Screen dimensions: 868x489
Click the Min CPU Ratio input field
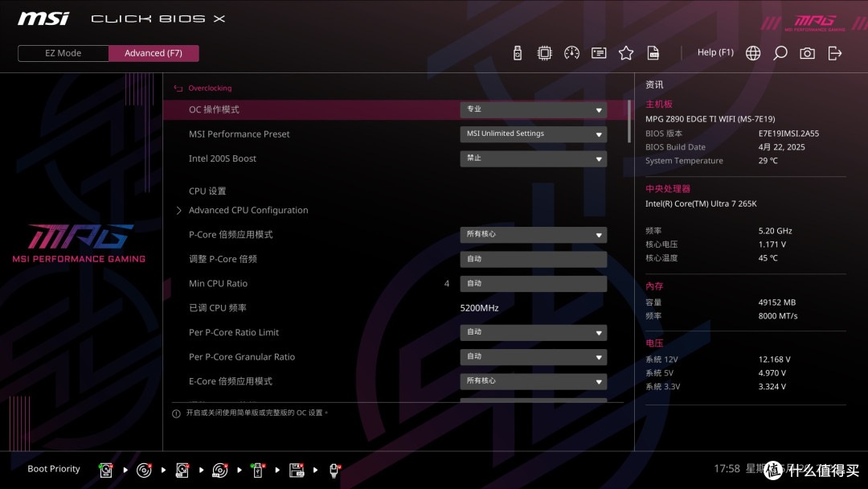533,284
